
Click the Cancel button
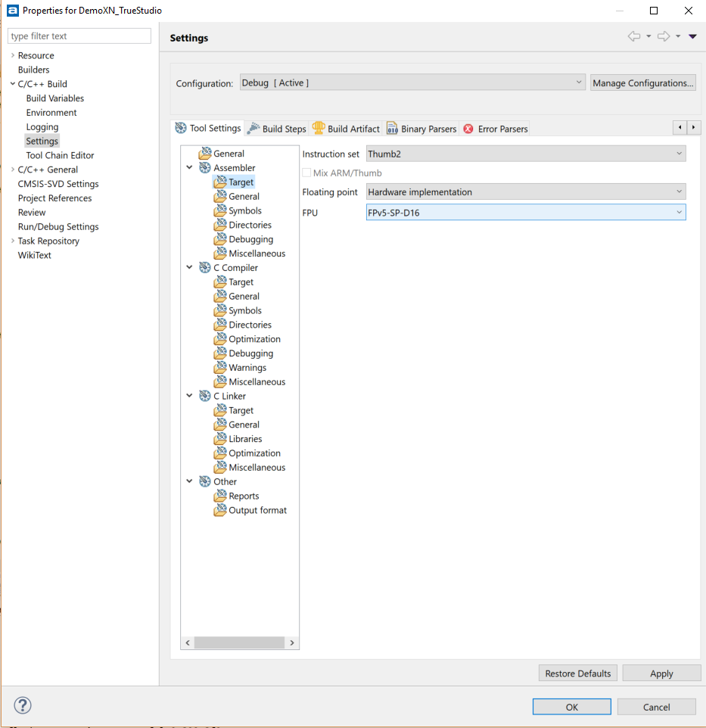(656, 707)
